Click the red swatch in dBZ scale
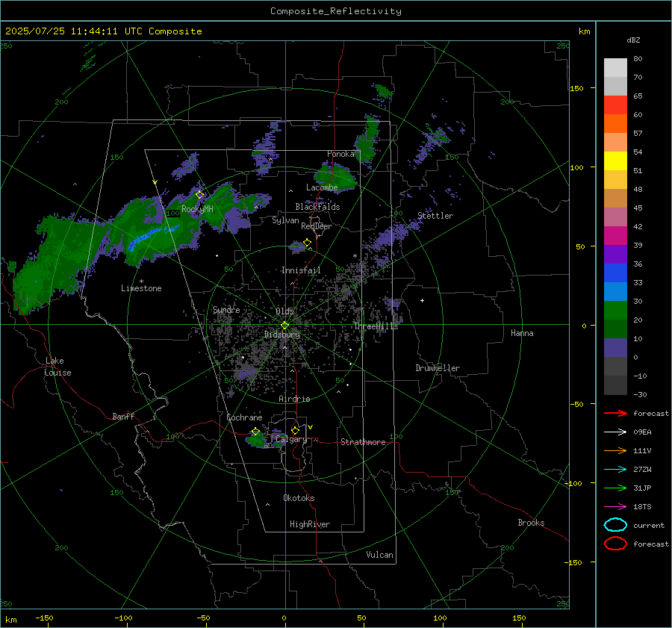Image resolution: width=672 pixels, height=628 pixels. [x=615, y=105]
